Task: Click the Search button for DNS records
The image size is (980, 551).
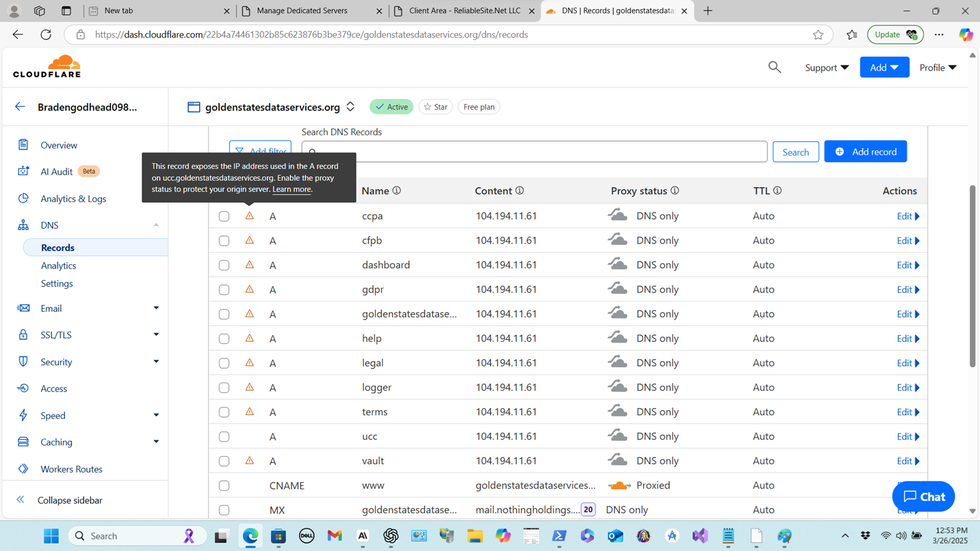Action: pyautogui.click(x=796, y=152)
